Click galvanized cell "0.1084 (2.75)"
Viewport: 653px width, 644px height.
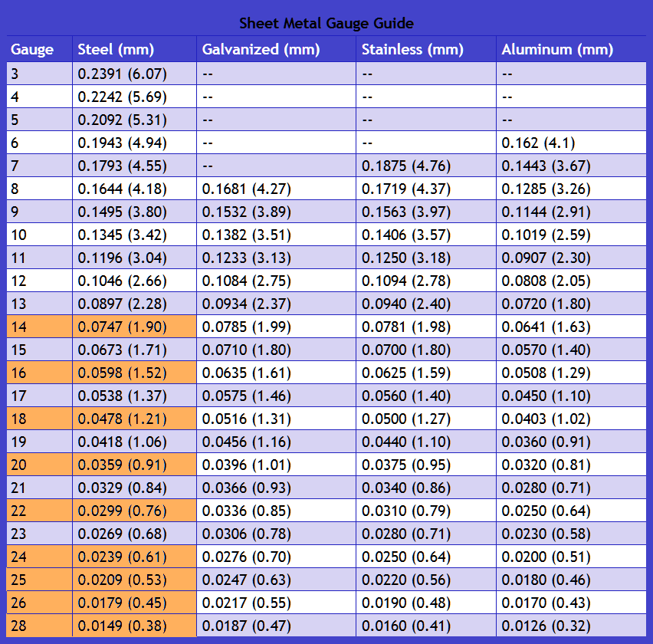[x=276, y=281]
